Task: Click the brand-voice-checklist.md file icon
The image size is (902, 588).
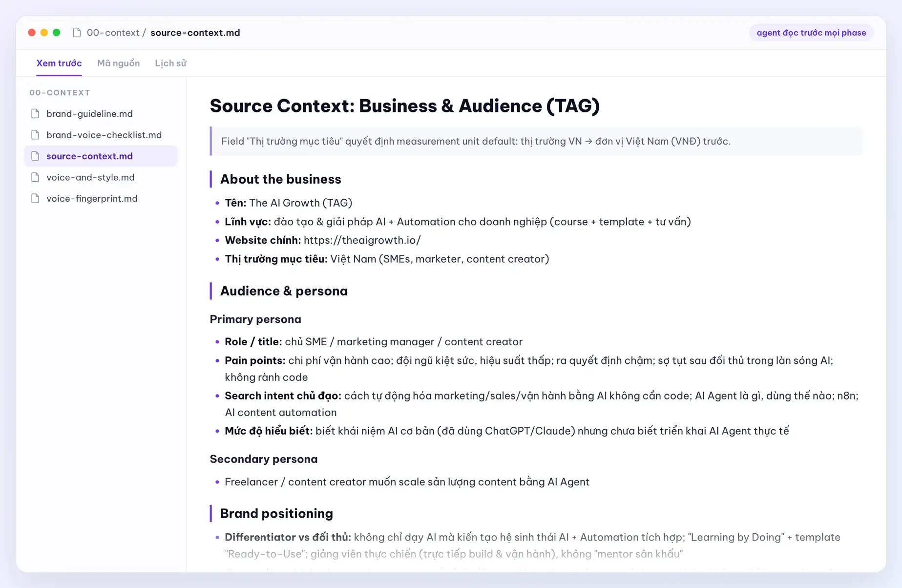Action: point(35,135)
